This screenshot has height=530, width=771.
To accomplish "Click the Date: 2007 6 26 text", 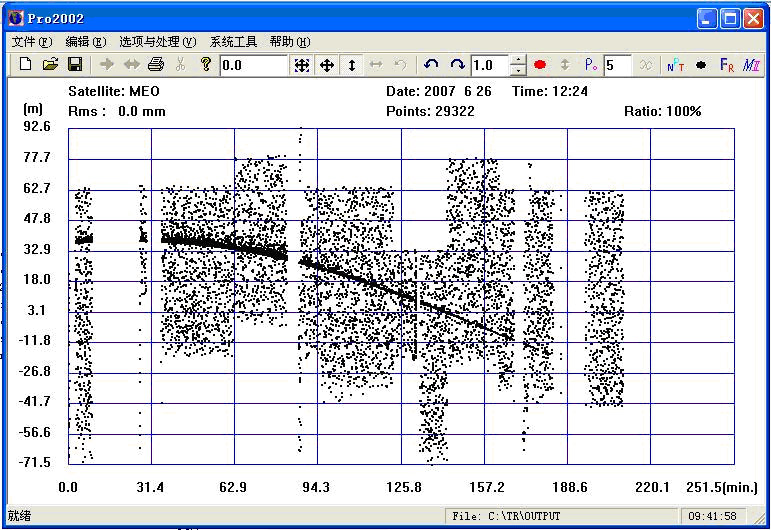I will (439, 91).
